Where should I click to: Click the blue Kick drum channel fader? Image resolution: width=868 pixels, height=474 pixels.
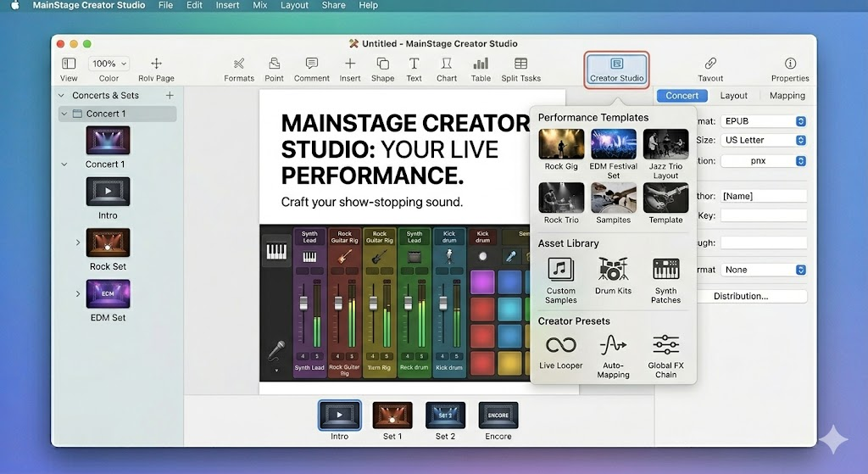tap(442, 304)
